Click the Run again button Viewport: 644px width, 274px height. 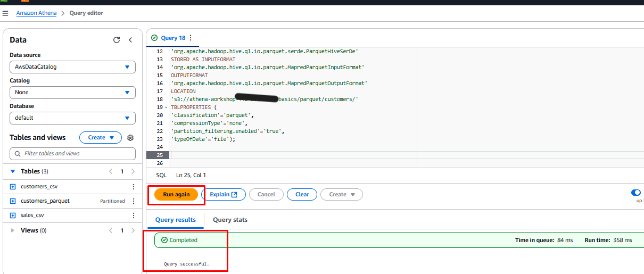176,195
